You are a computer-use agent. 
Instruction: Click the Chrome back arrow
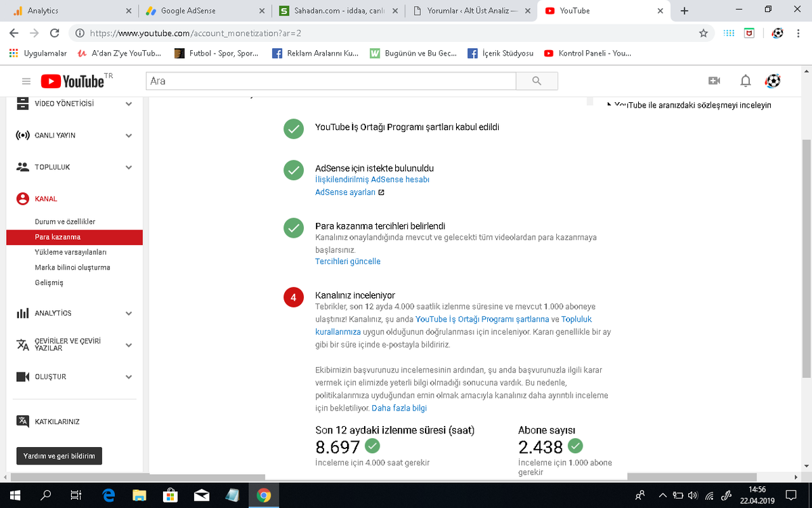click(14, 33)
